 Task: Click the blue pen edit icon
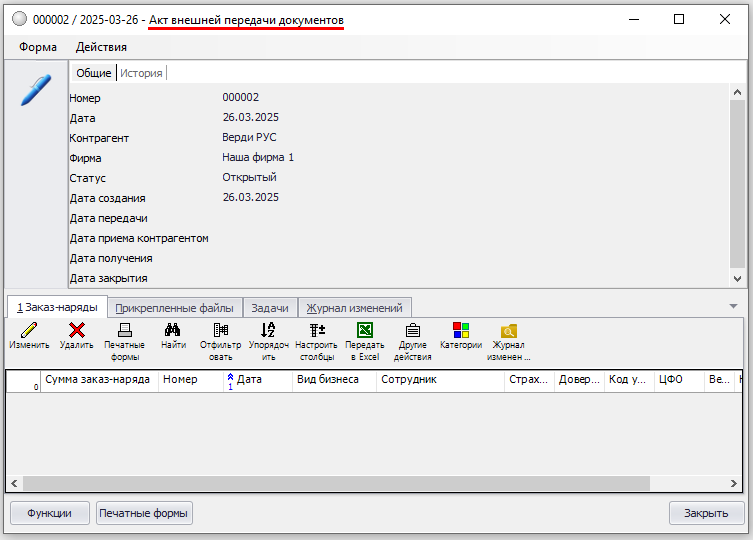pyautogui.click(x=35, y=90)
